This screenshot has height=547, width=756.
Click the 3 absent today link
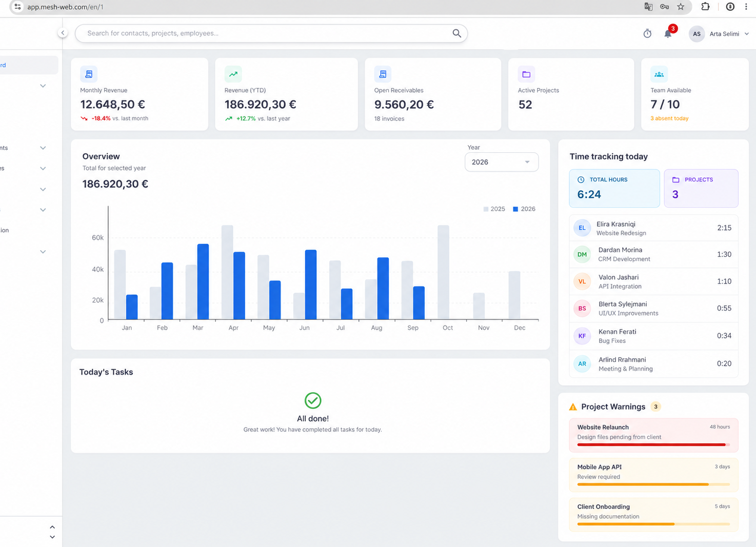tap(669, 118)
